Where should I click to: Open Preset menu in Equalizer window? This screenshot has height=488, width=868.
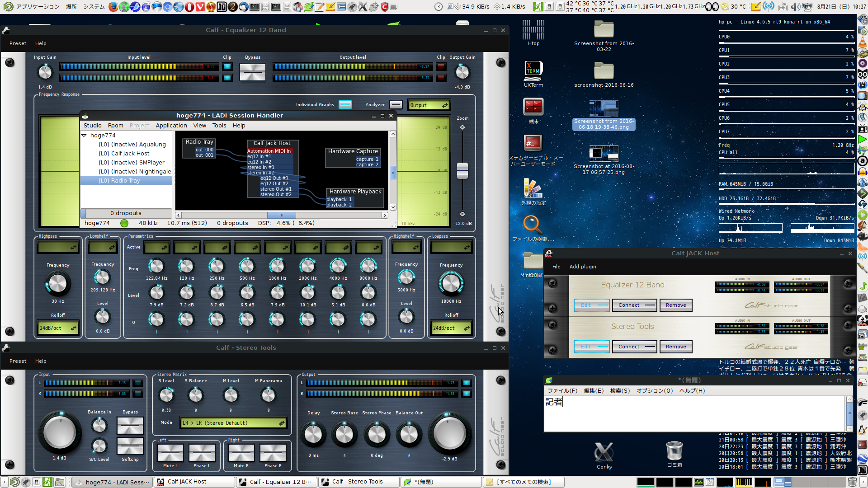pyautogui.click(x=18, y=44)
